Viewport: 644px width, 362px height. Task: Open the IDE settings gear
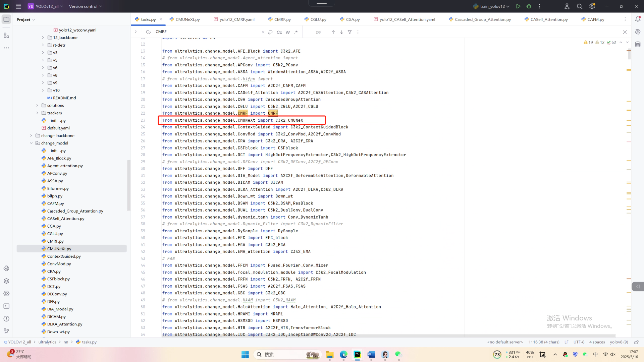592,6
